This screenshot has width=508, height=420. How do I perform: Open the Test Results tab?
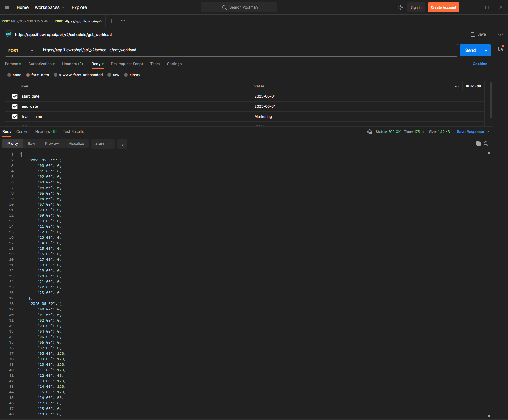73,132
